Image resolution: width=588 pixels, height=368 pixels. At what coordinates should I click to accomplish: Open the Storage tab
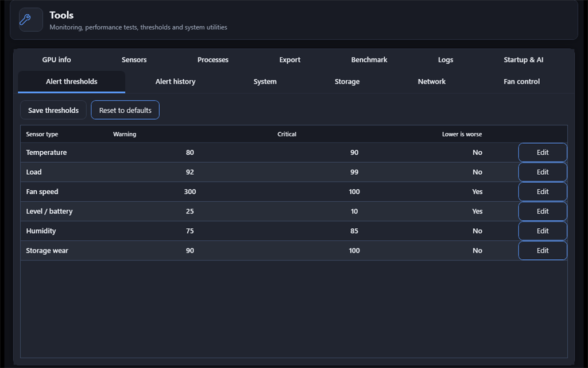pos(347,82)
